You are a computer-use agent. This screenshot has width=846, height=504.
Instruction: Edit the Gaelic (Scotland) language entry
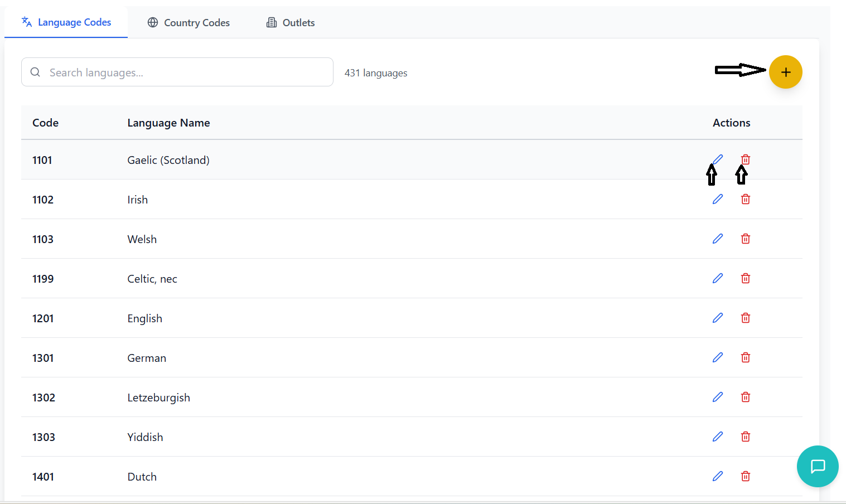pos(718,159)
